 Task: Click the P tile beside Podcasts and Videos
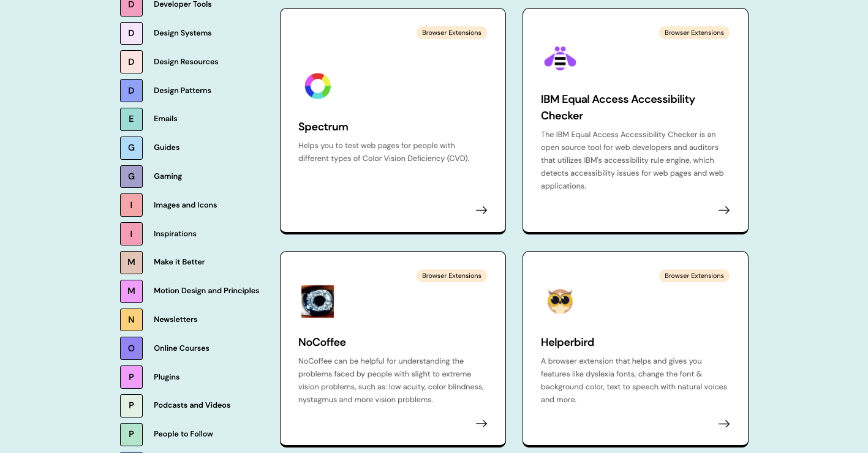point(131,405)
